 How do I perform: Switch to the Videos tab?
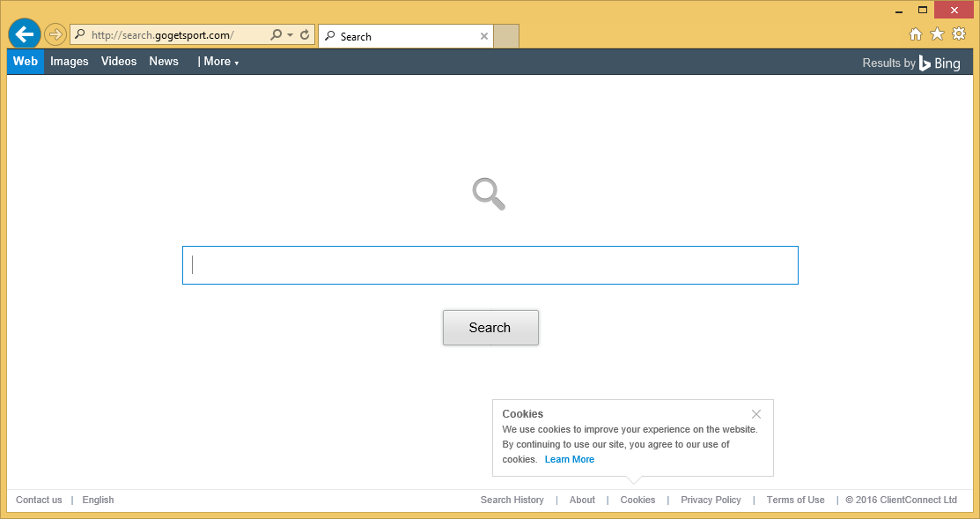coord(119,62)
